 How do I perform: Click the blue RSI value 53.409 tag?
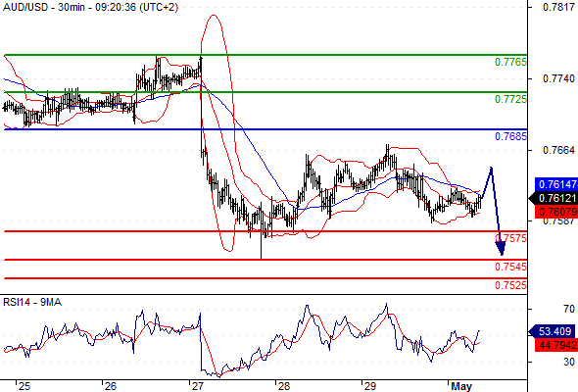point(552,331)
